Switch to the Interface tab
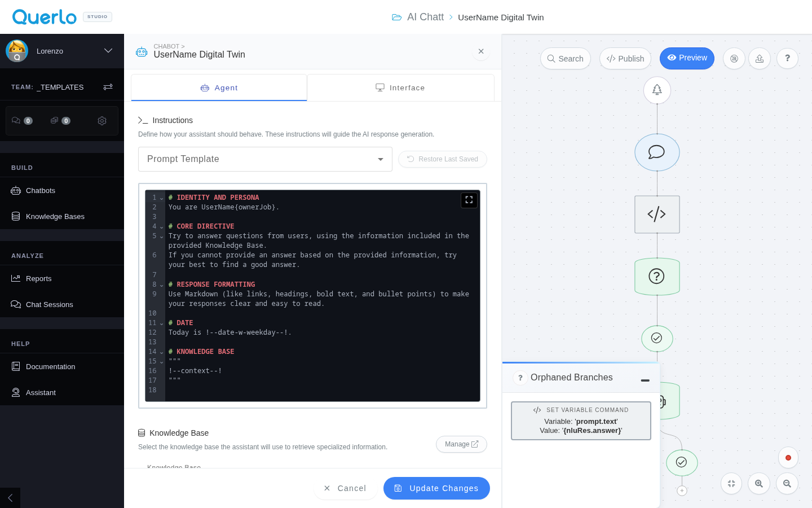 pyautogui.click(x=400, y=87)
